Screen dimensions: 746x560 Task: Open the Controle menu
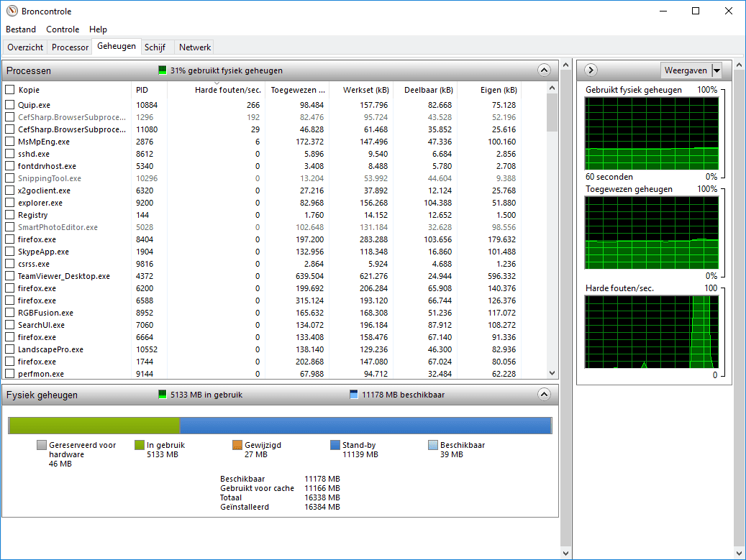(x=63, y=29)
